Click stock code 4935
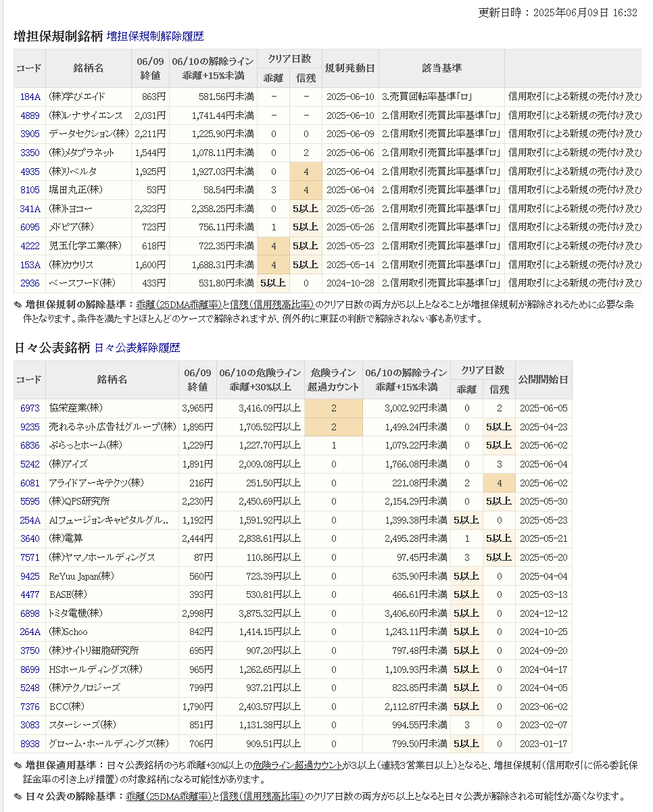Screen dimensions: 653x812 [x=30, y=172]
